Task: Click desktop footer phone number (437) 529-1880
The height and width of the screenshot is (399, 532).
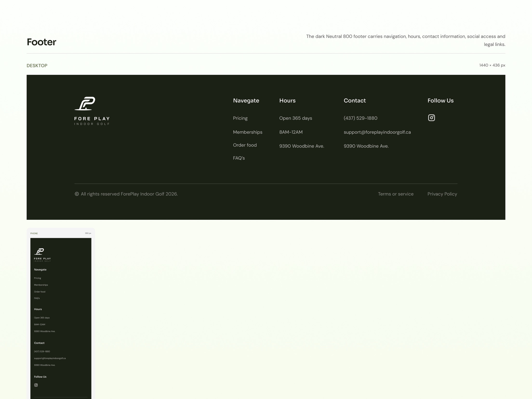Action: (x=360, y=118)
